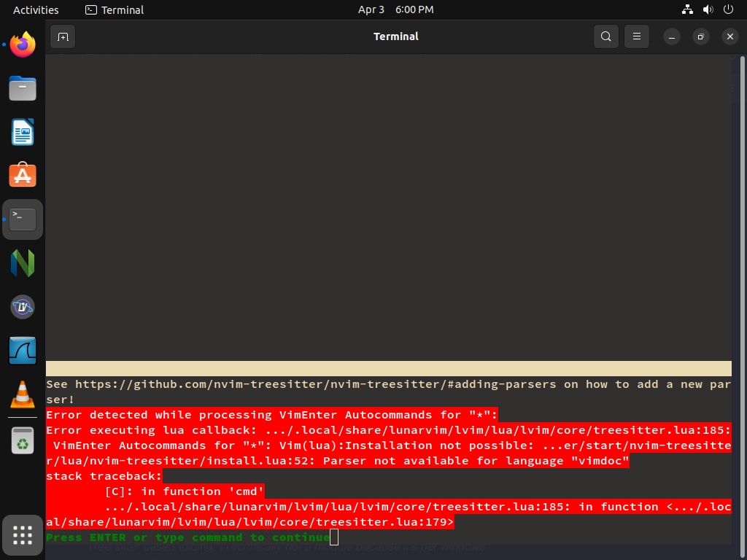Image resolution: width=747 pixels, height=560 pixels.
Task: Open the Activities overview
Action: point(36,10)
